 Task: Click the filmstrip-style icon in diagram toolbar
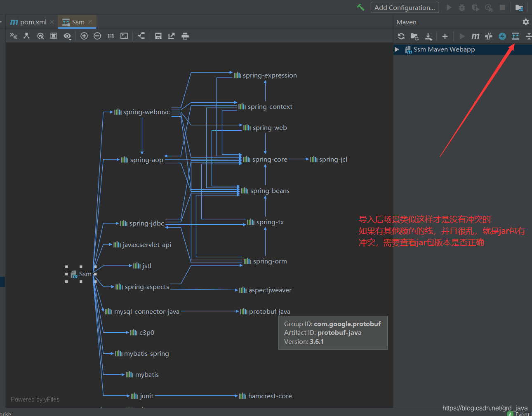[x=54, y=36]
